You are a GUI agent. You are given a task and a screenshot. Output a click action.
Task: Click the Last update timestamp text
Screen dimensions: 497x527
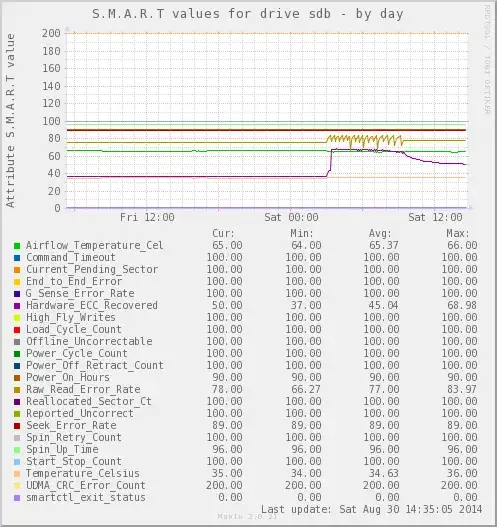372,510
